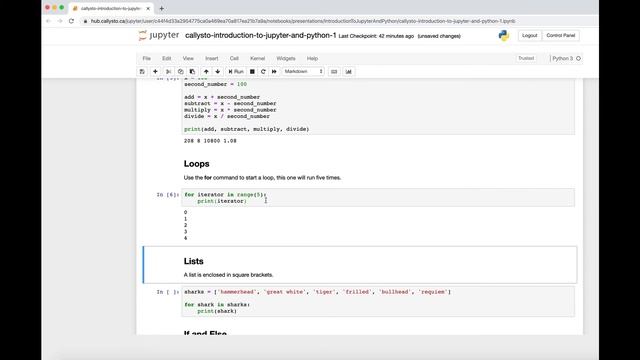
Task: Open the Kernel menu
Action: tap(258, 58)
